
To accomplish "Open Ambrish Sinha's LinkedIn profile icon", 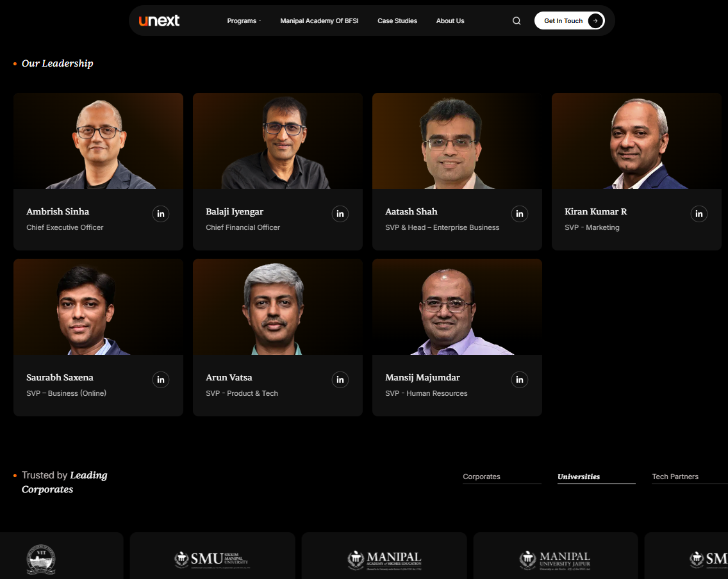I will 161,213.
